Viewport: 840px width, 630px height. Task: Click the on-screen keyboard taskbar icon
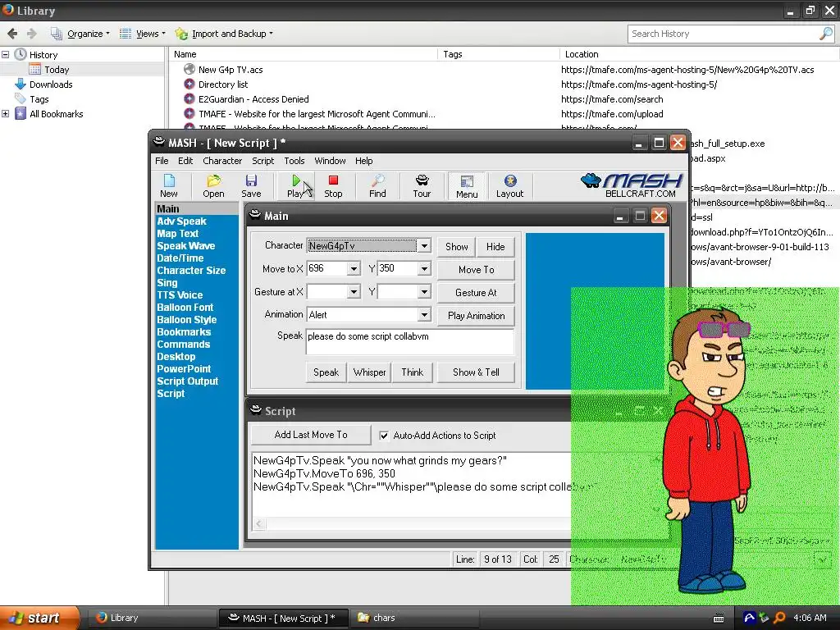[719, 619]
